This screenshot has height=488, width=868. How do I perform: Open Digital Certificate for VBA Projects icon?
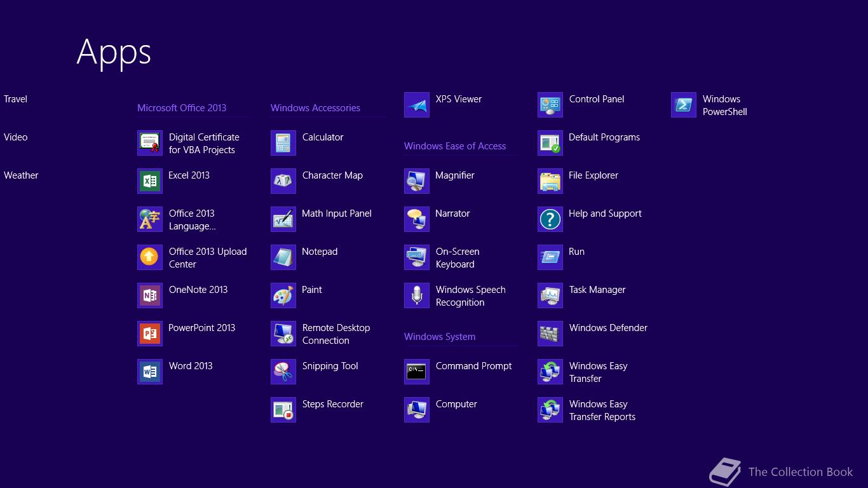(x=150, y=143)
